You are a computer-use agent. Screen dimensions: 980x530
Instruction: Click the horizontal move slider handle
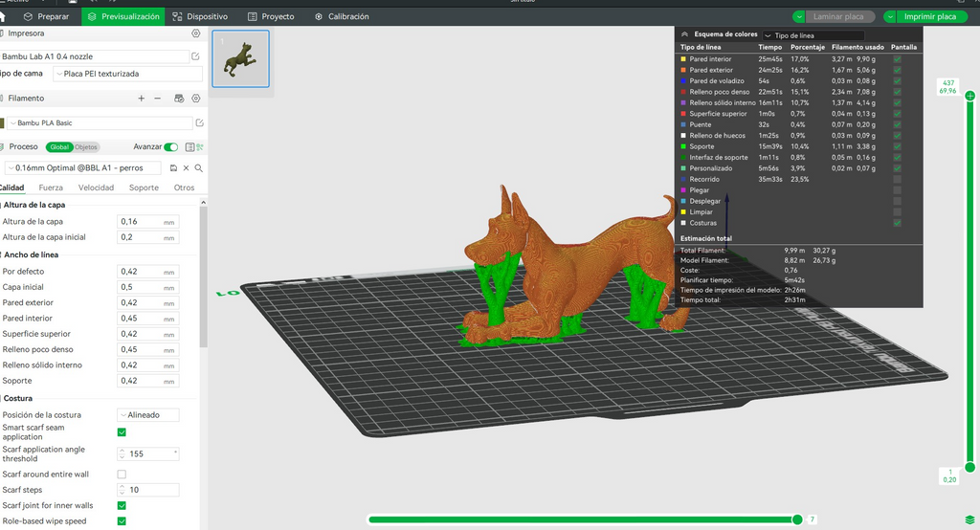(797, 519)
